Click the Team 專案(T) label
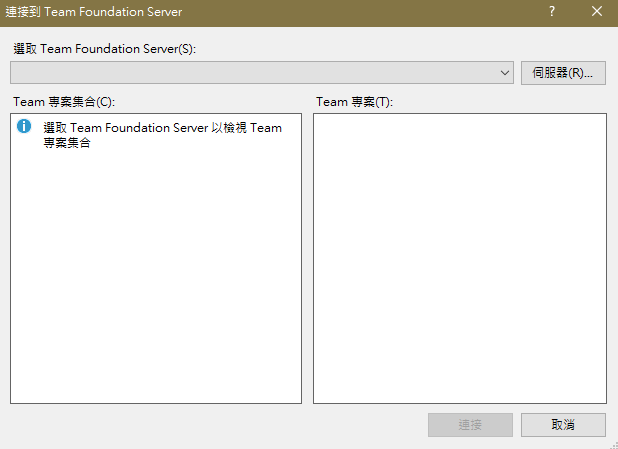 pyautogui.click(x=351, y=102)
